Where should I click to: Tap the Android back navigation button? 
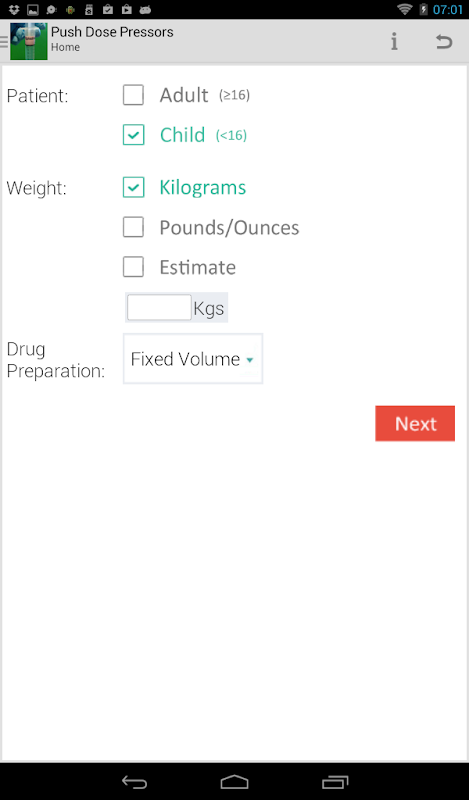click(x=134, y=782)
